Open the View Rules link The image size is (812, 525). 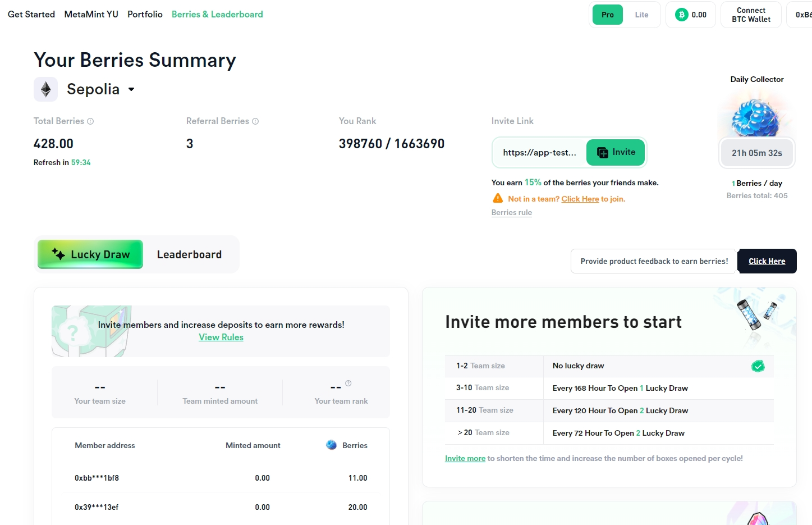221,337
